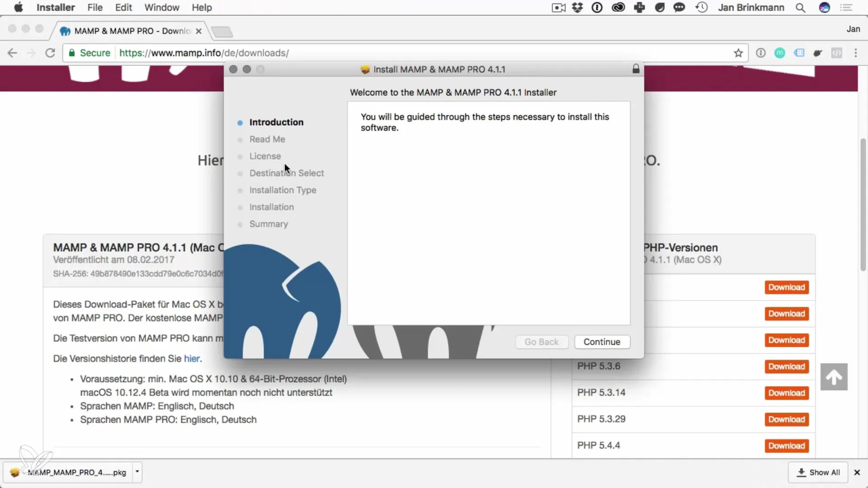Select Read Me step in installer sidebar
The height and width of the screenshot is (488, 868).
[267, 139]
